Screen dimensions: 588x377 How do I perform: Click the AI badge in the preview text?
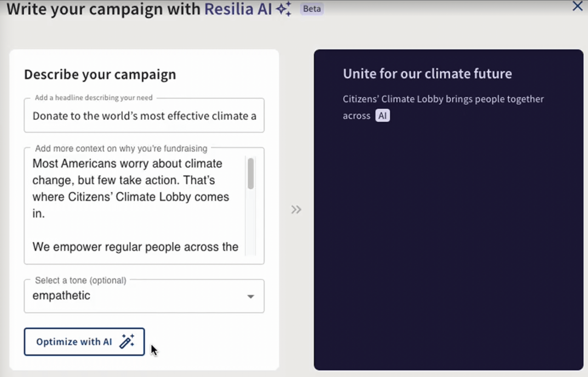[383, 115]
